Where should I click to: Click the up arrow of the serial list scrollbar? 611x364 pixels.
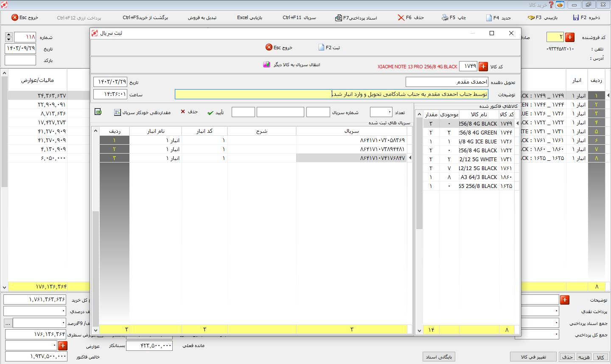point(95,131)
